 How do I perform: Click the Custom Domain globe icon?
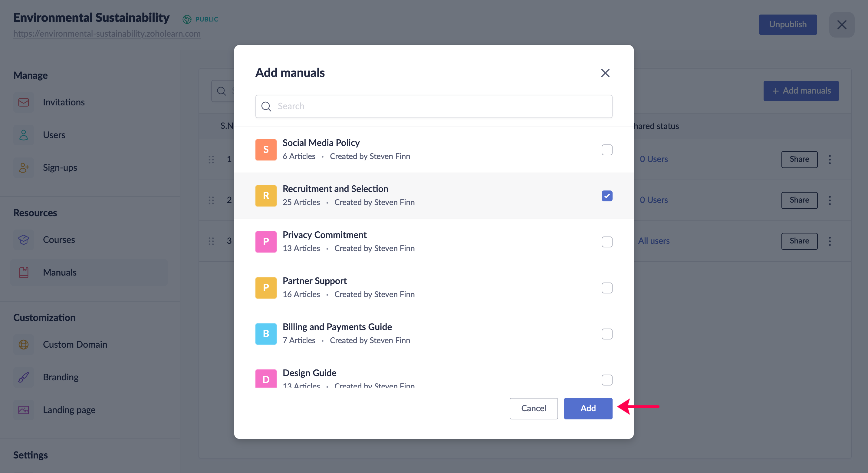[x=24, y=345]
